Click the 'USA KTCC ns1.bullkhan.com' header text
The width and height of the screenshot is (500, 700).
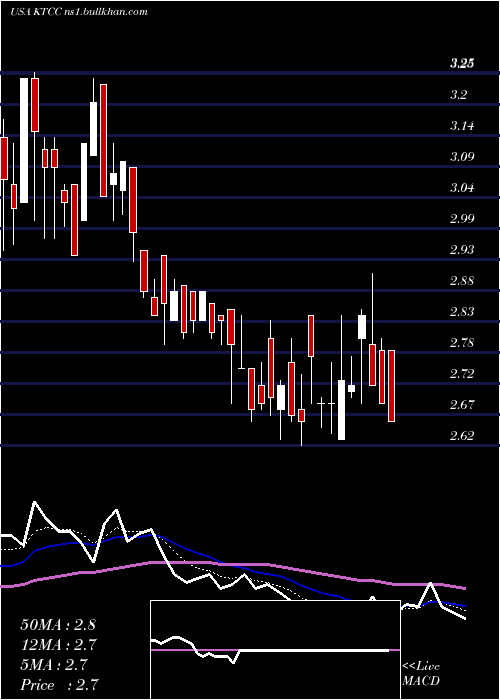click(x=79, y=12)
